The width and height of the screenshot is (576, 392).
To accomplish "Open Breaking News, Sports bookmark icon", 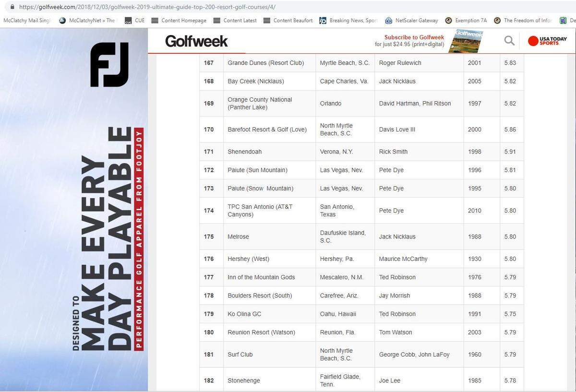I will (x=323, y=21).
